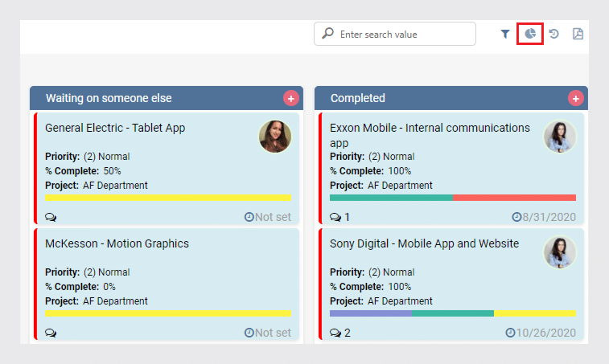Image resolution: width=609 pixels, height=364 pixels.
Task: Focus the Enter search value field
Action: coord(395,34)
